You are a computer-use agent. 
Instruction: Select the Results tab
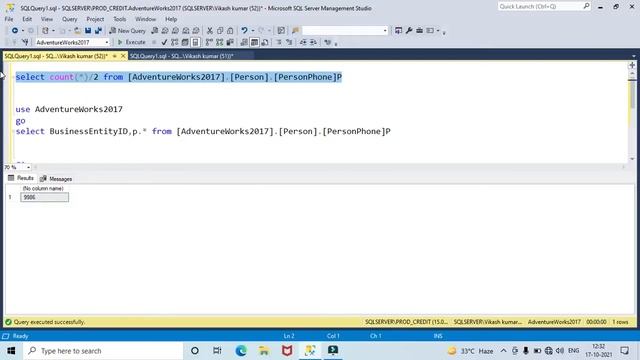click(21, 178)
